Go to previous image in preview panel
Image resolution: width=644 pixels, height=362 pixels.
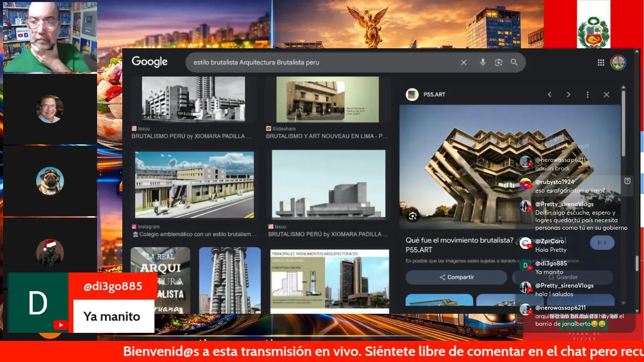(x=549, y=95)
